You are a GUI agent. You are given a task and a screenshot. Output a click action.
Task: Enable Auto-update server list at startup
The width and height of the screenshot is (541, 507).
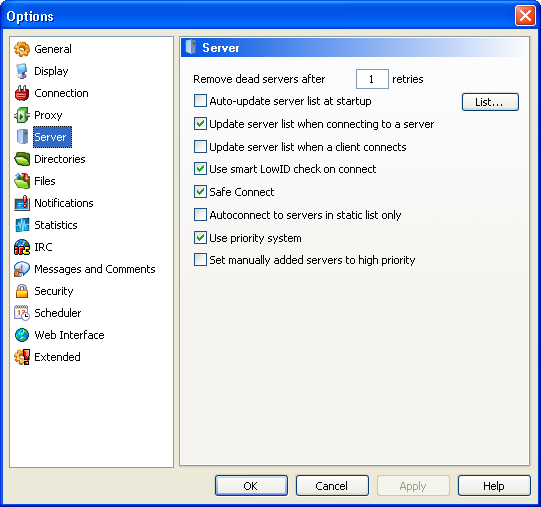200,101
